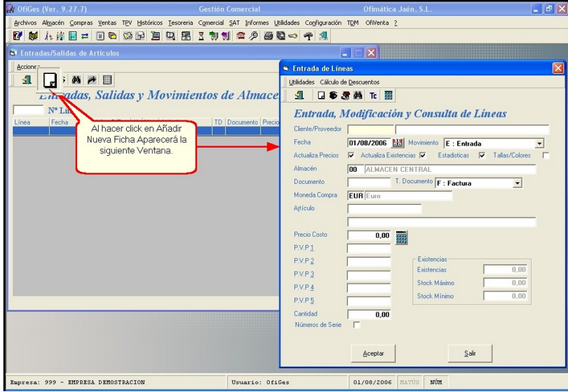Open the Informes menu
The image size is (568, 392).
tap(257, 22)
